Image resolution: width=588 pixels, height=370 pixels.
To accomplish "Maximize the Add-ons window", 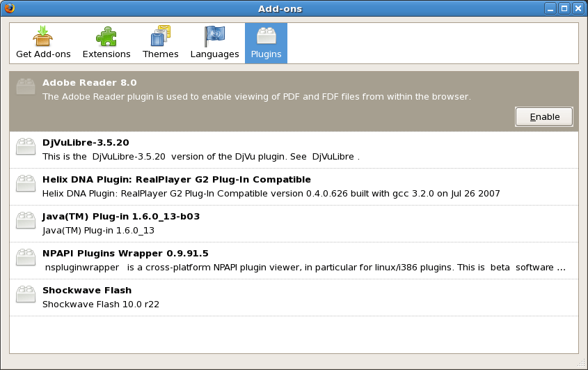I will pos(564,8).
